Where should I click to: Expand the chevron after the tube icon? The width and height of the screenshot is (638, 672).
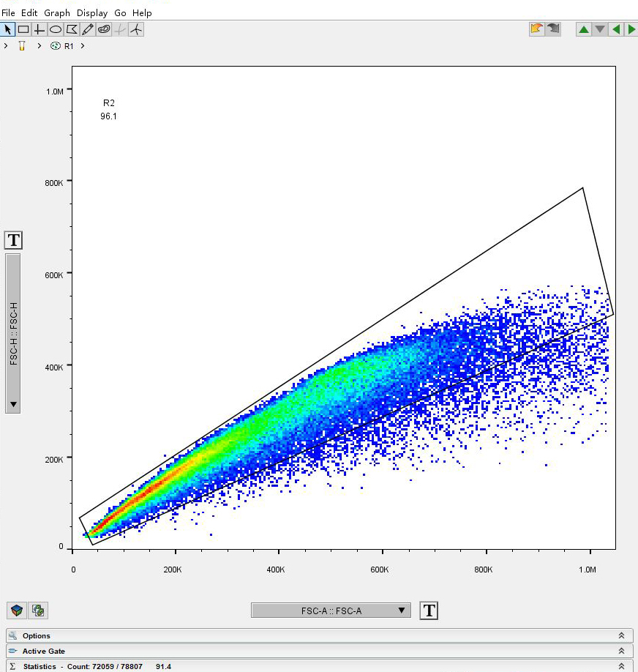pyautogui.click(x=39, y=46)
